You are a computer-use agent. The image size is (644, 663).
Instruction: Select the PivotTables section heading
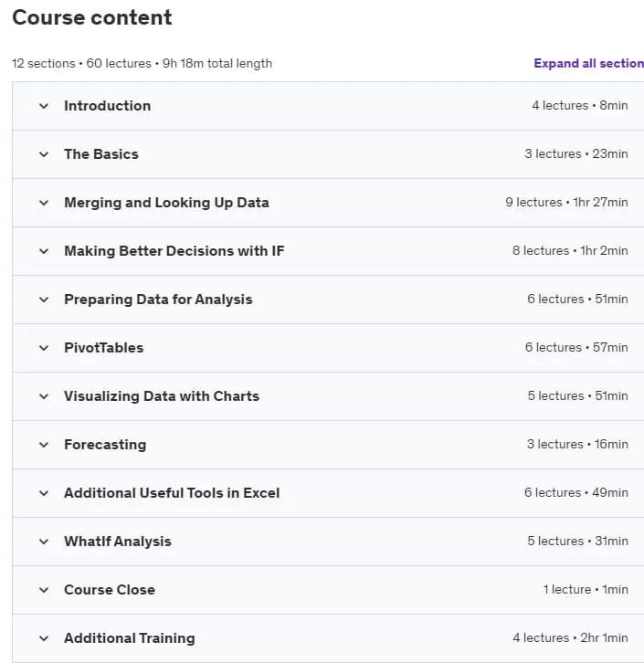[x=103, y=348]
